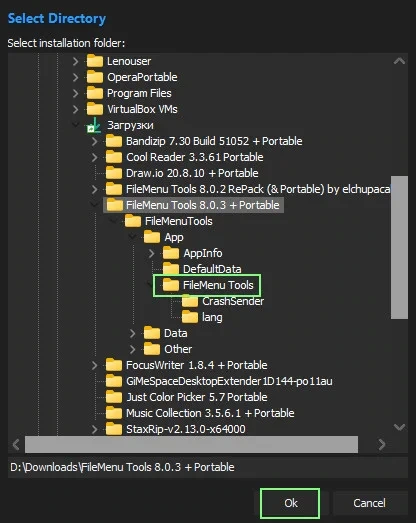
Task: Click the scroll right arrow
Action: [382, 444]
